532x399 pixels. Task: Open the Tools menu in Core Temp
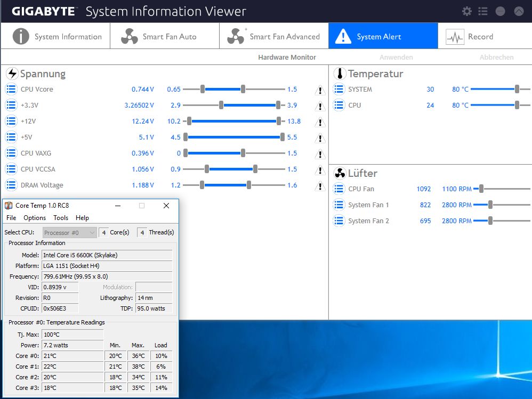click(x=61, y=218)
